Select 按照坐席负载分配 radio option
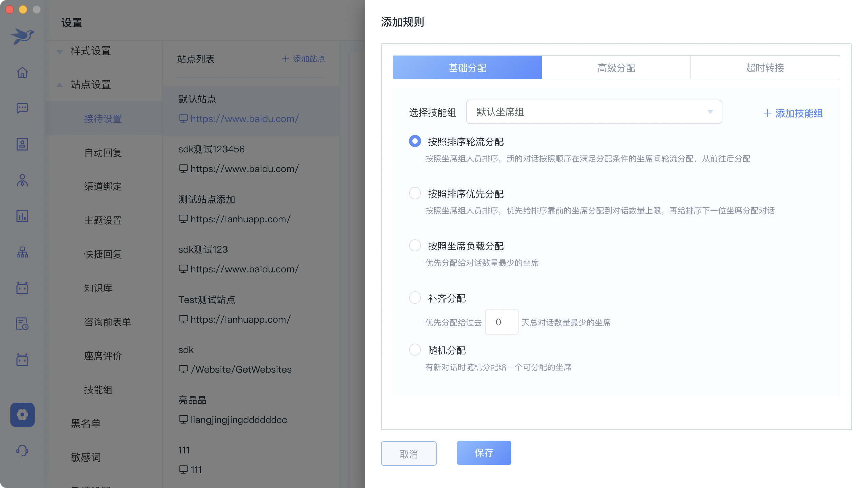The width and height of the screenshot is (868, 488). click(415, 246)
